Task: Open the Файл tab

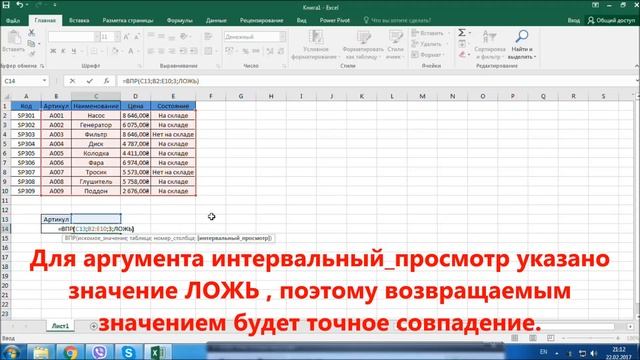Action: (x=13, y=20)
